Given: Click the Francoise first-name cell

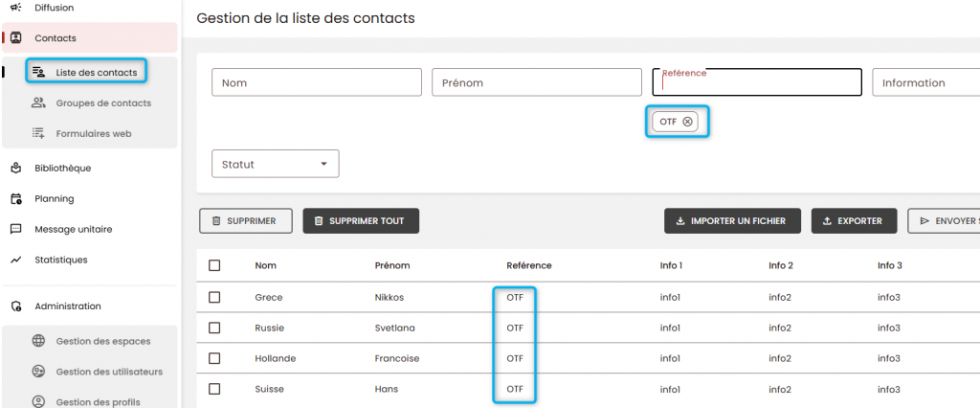Looking at the screenshot, I should (x=397, y=358).
